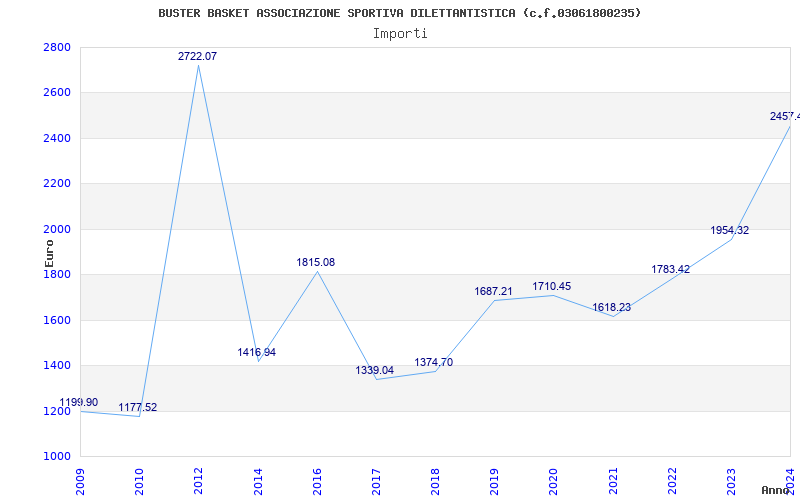Select the 1687.21 value label

pyautogui.click(x=493, y=292)
